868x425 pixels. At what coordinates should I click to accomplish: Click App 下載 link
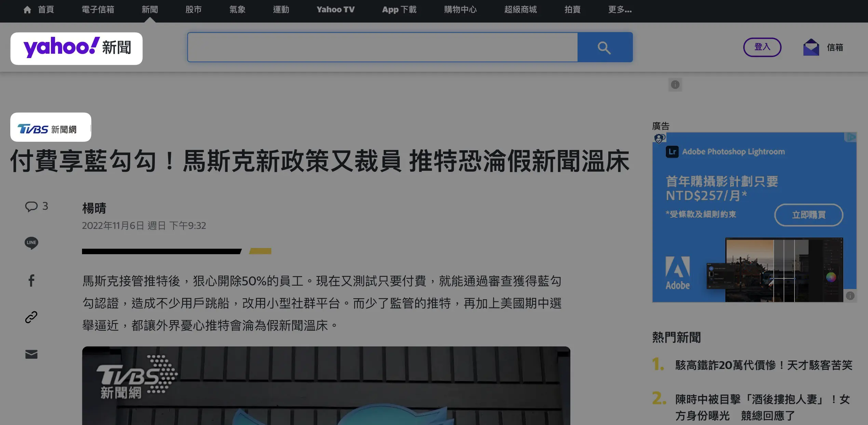click(399, 10)
